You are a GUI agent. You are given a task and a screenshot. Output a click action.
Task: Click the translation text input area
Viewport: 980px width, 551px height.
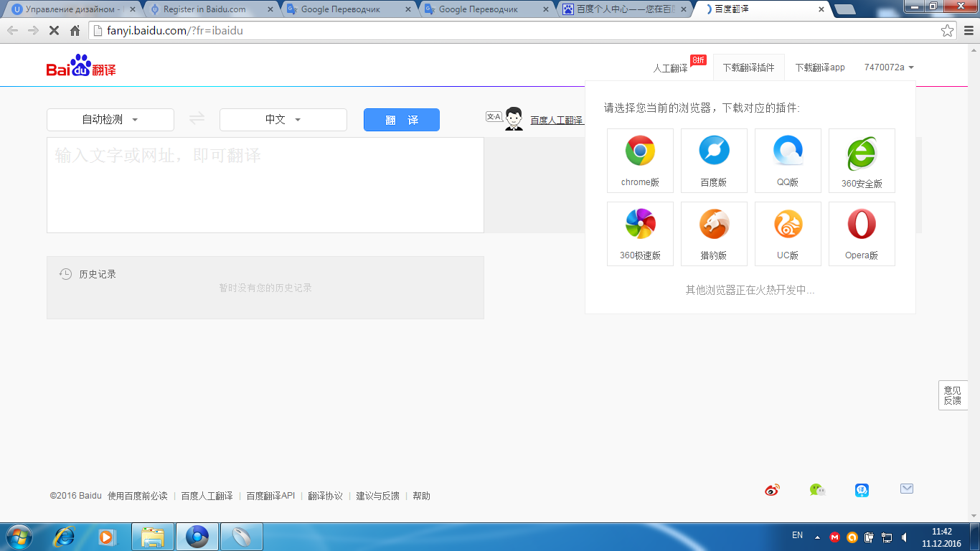[265, 185]
